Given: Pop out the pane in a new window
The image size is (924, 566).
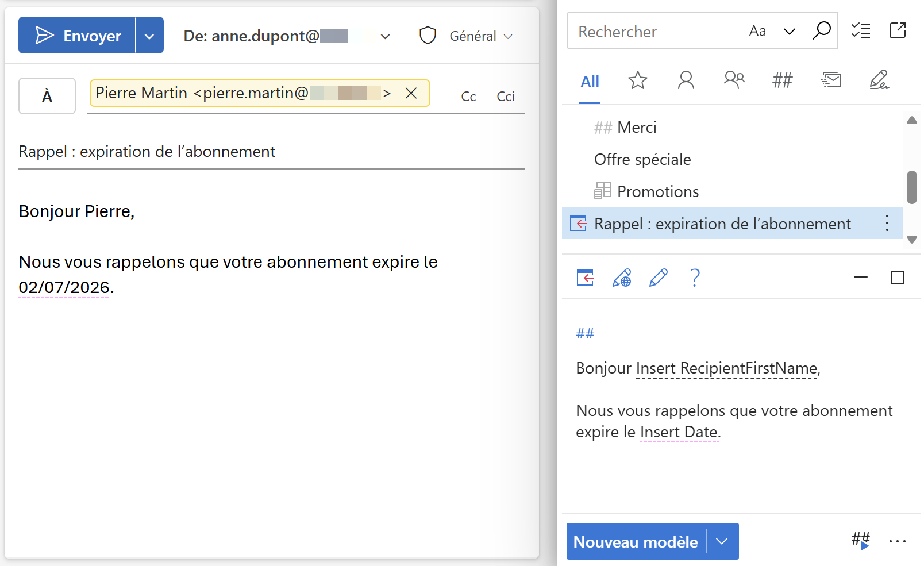Looking at the screenshot, I should [x=898, y=30].
